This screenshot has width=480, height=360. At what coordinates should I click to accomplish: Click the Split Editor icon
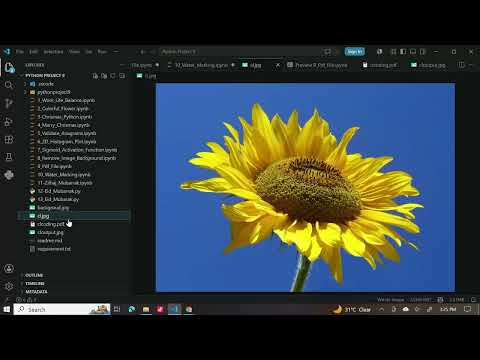462,65
